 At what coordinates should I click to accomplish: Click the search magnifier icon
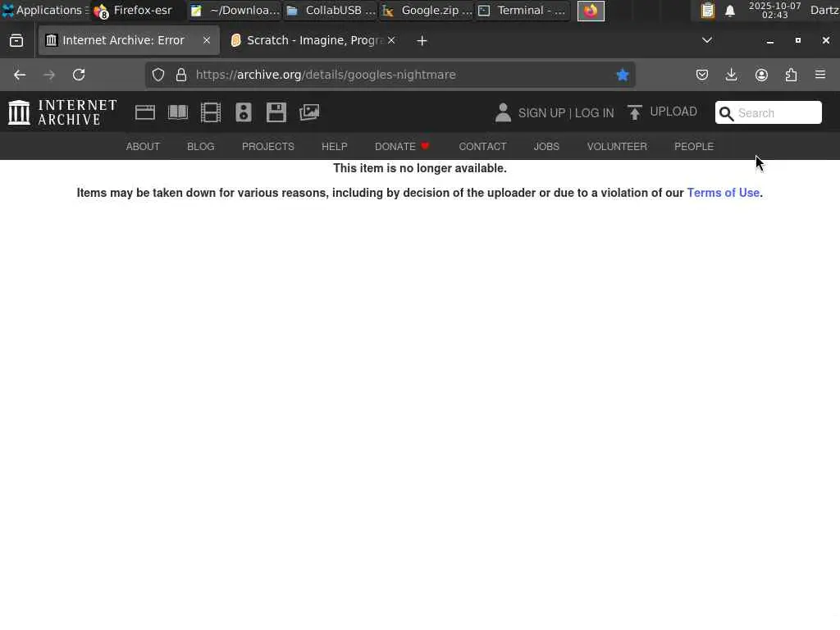pyautogui.click(x=727, y=113)
